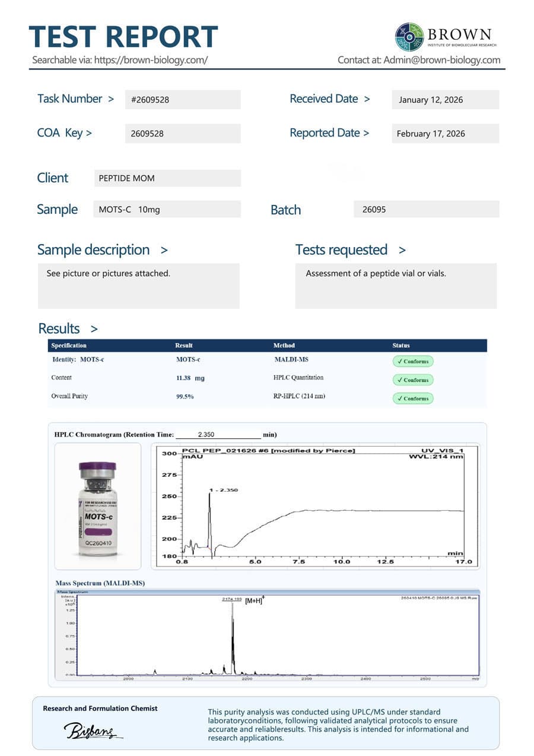The height and width of the screenshot is (756, 534).
Task: Select the COA Key field 2609528
Action: point(183,134)
